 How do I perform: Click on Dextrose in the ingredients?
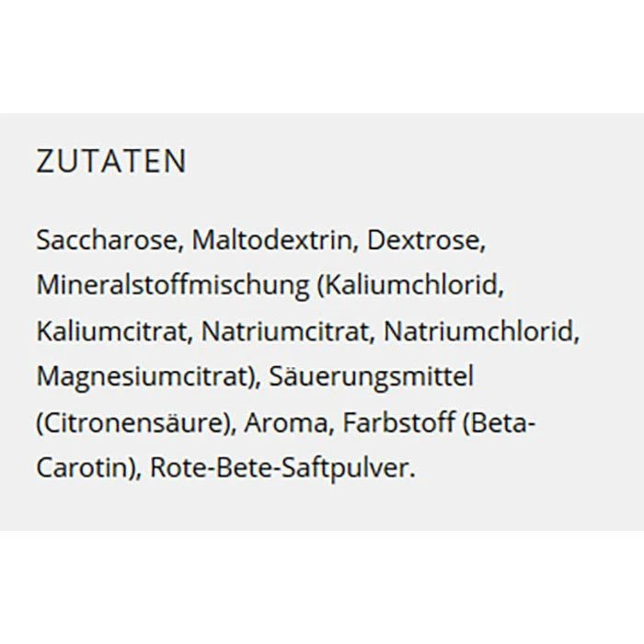tap(424, 240)
